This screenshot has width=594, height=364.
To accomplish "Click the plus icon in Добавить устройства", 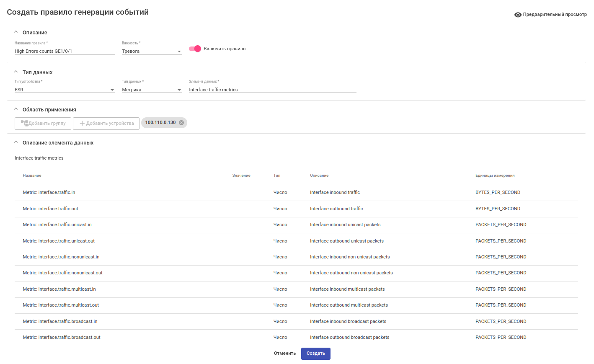I will (82, 124).
